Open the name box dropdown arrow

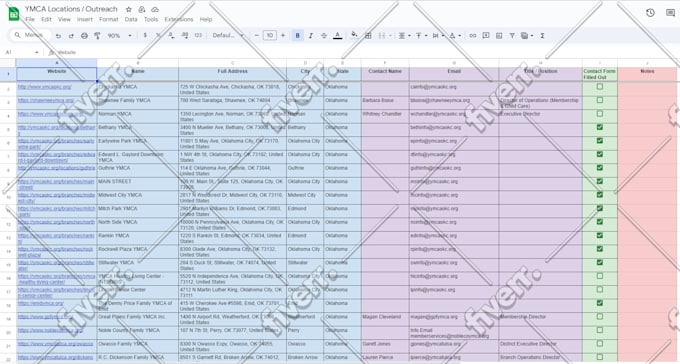37,52
